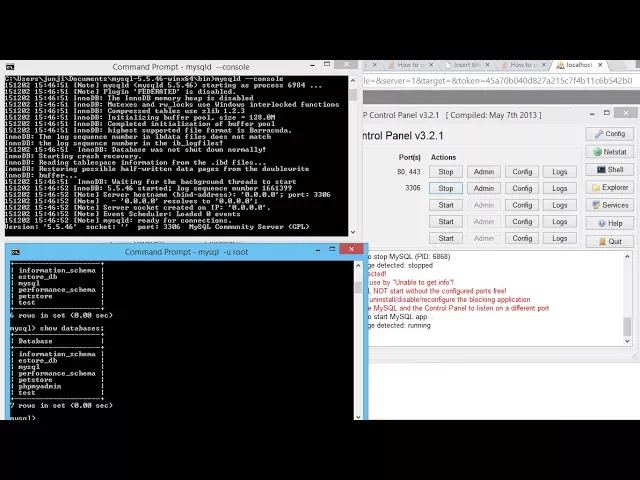Click the mysqld console window system icon
The image size is (640, 480).
click(x=10, y=67)
